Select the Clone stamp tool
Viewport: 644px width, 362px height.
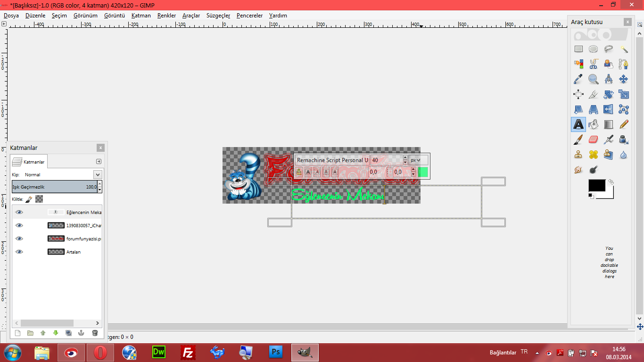point(578,155)
